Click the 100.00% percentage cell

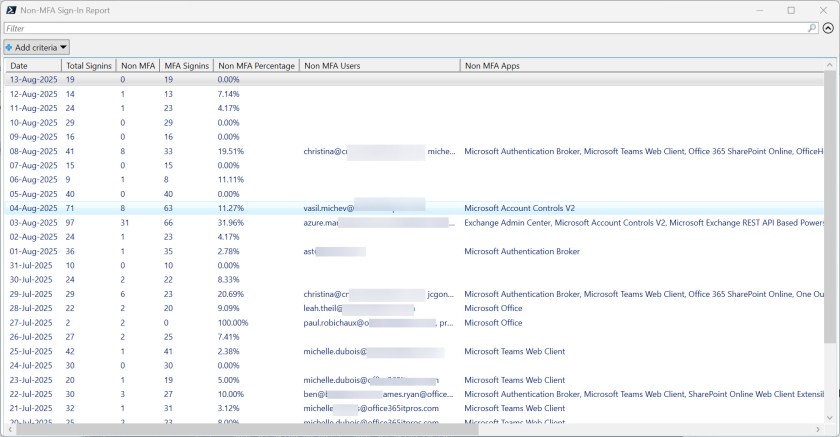[x=233, y=323]
